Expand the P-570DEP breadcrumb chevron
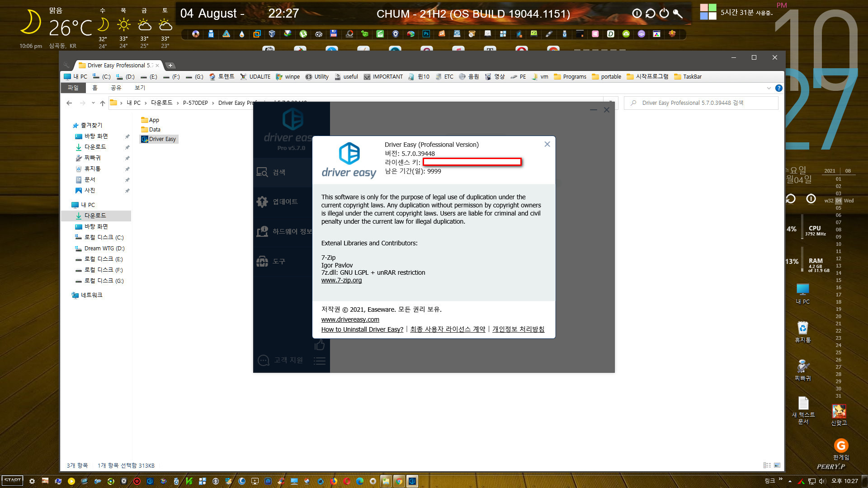Viewport: 868px width, 488px height. 213,103
